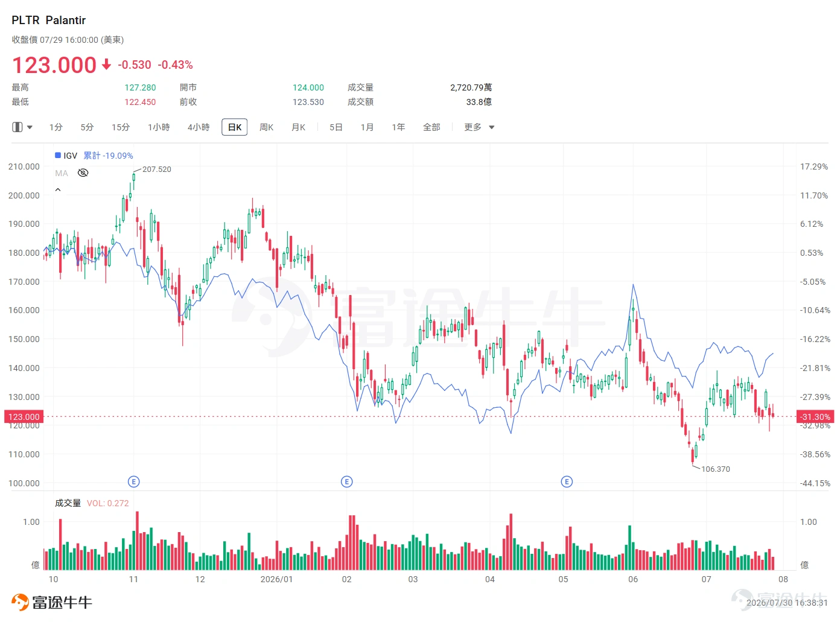
Task: Show the 1月 range
Action: [367, 127]
